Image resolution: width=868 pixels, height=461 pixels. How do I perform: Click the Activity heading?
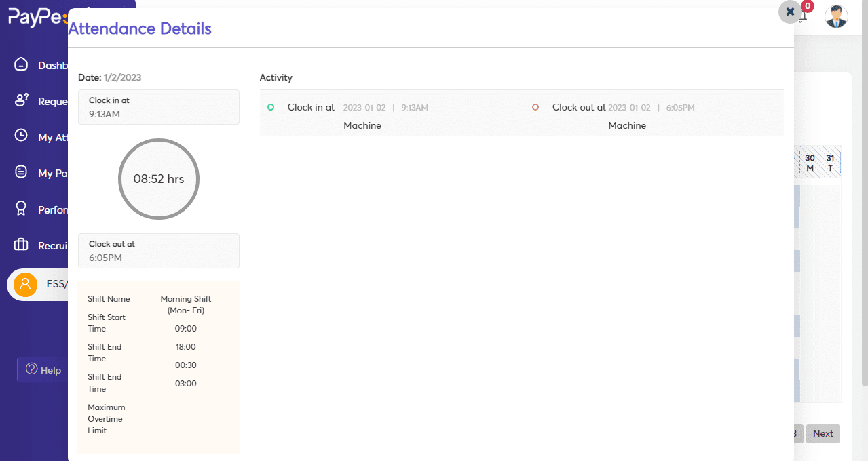[x=276, y=77]
